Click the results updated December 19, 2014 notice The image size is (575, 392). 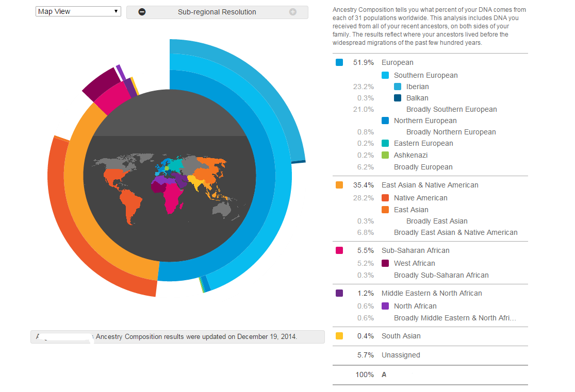pos(177,337)
